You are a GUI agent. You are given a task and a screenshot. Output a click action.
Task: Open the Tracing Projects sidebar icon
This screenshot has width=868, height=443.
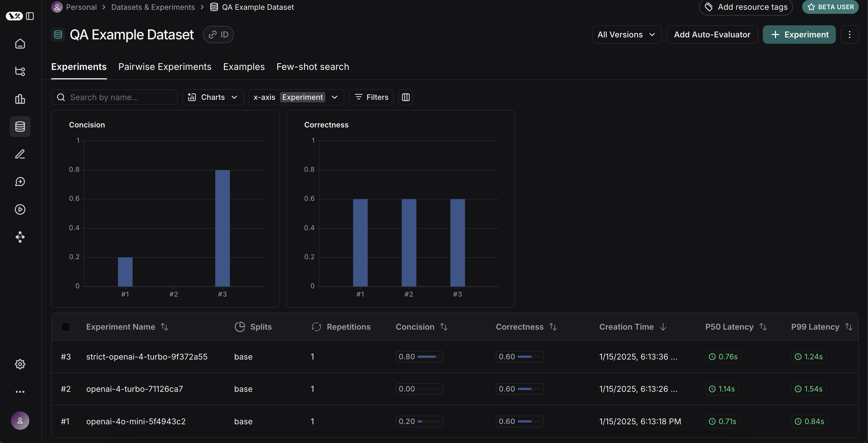tap(20, 71)
